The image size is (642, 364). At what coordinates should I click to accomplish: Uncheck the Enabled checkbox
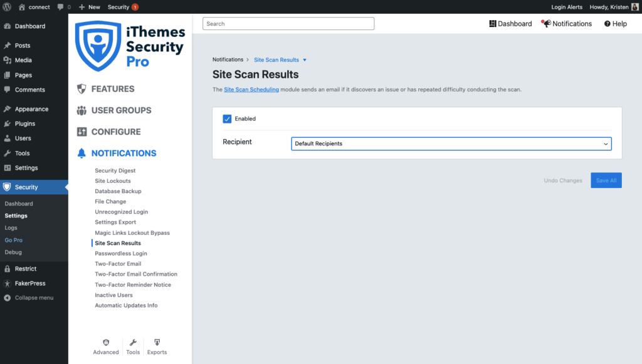point(227,118)
